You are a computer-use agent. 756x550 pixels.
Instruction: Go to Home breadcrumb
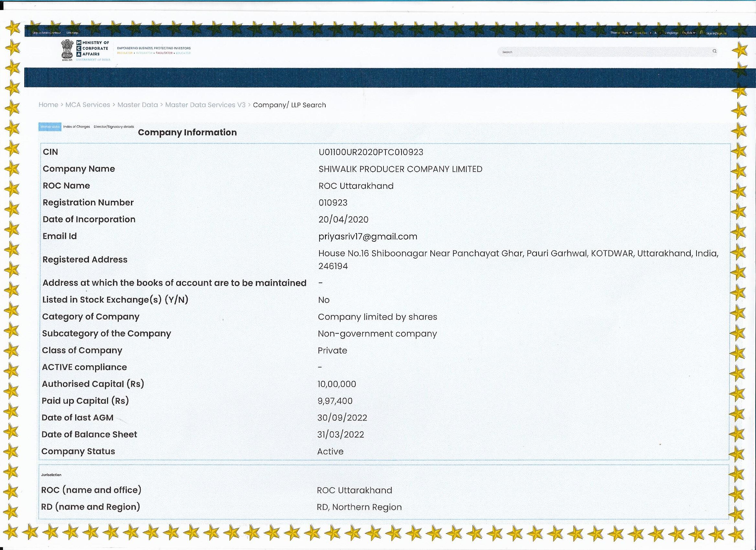pyautogui.click(x=48, y=105)
